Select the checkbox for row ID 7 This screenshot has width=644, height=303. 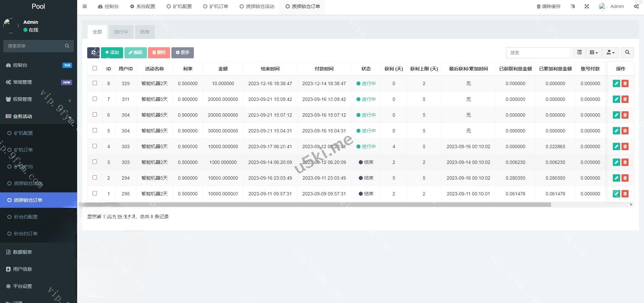tap(95, 99)
